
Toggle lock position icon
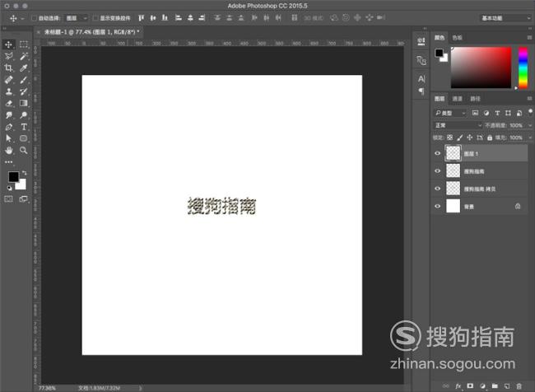pos(470,138)
